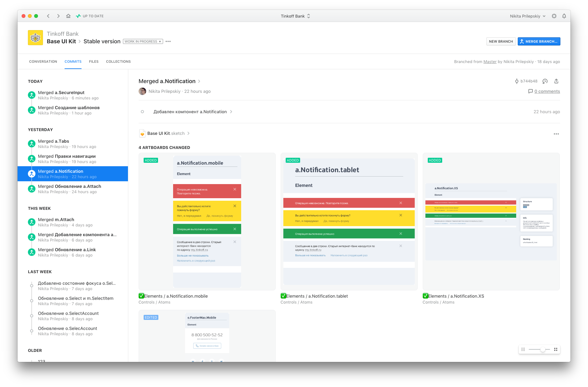Viewport: 588px width, 387px height.
Task: Open a.Notification.XS artboard thumbnail
Action: click(x=491, y=221)
